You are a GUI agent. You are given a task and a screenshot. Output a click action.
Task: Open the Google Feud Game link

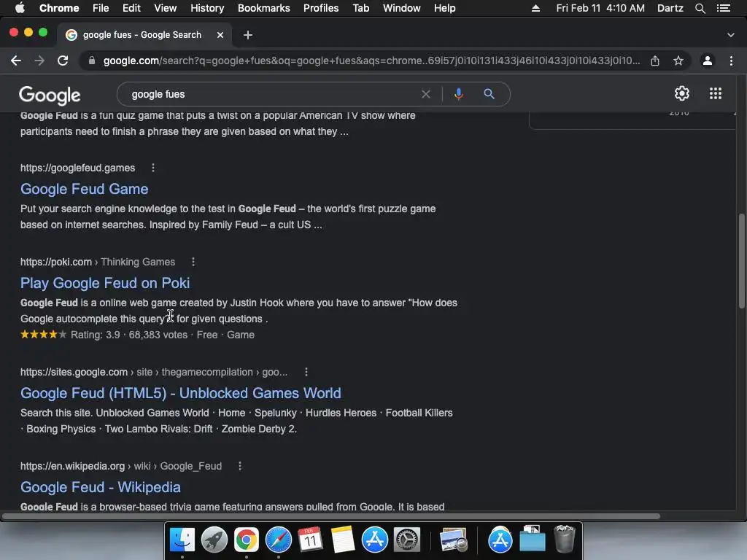[85, 189]
